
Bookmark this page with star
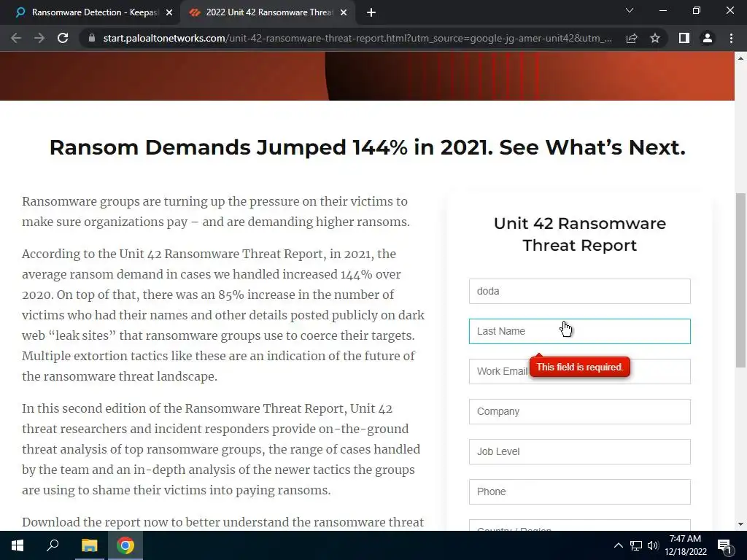tap(655, 38)
